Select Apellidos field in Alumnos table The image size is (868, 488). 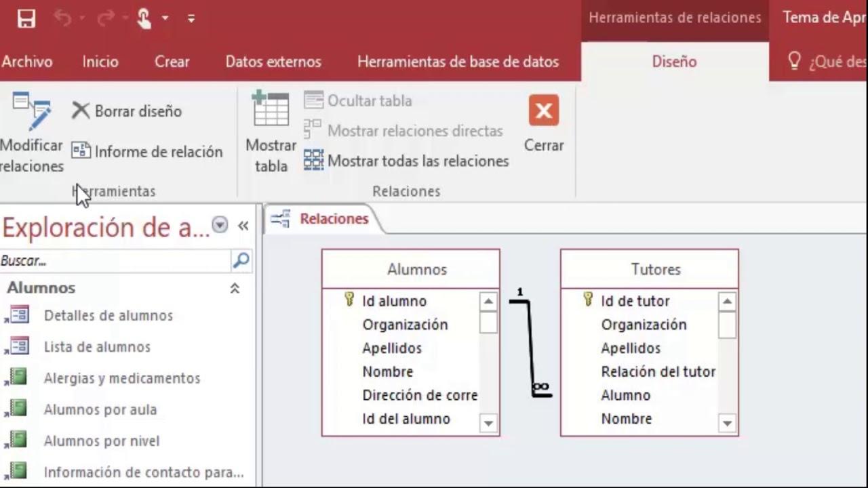pyautogui.click(x=392, y=348)
